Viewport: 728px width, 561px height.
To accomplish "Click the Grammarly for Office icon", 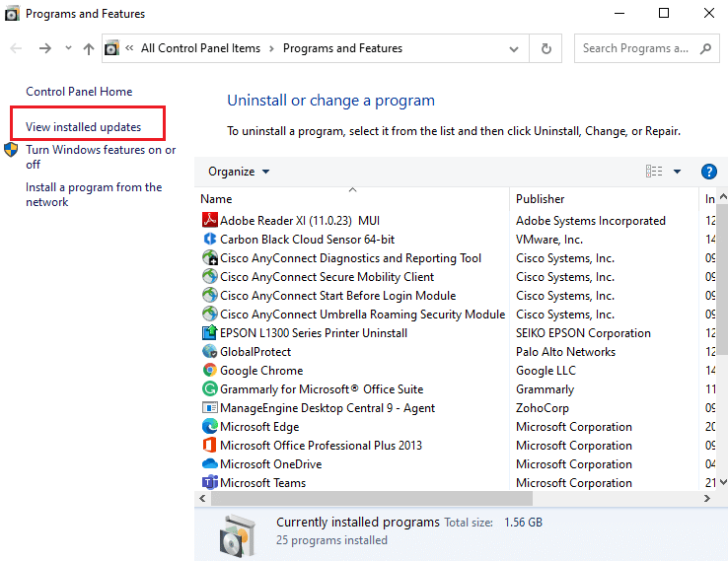I will (209, 389).
